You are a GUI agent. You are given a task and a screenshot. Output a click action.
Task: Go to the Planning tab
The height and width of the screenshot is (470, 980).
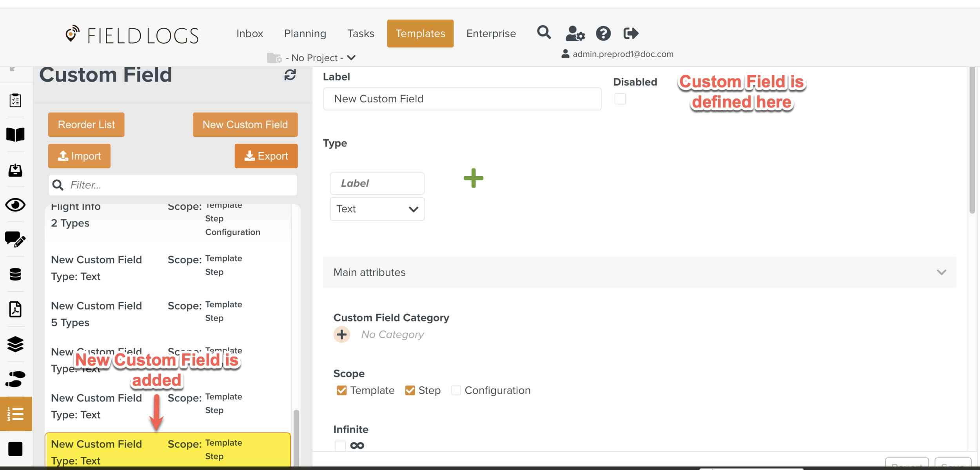coord(305,33)
